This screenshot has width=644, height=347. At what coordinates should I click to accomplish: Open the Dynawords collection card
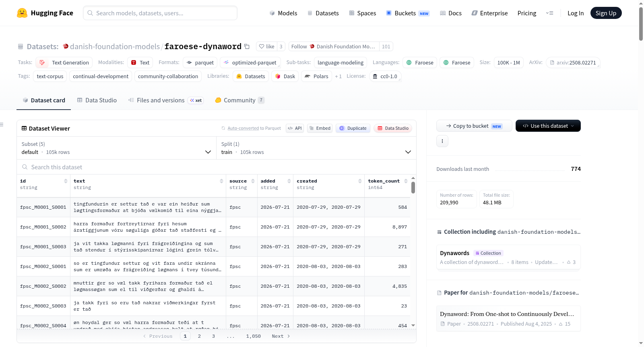coord(508,257)
